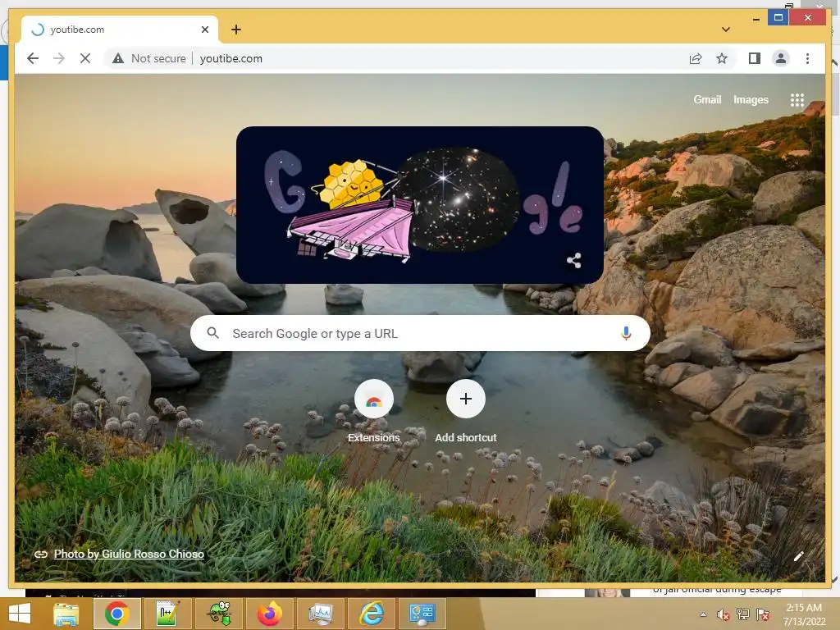Launch Firefox from the taskbar
Viewport: 840px width, 630px height.
pyautogui.click(x=269, y=614)
